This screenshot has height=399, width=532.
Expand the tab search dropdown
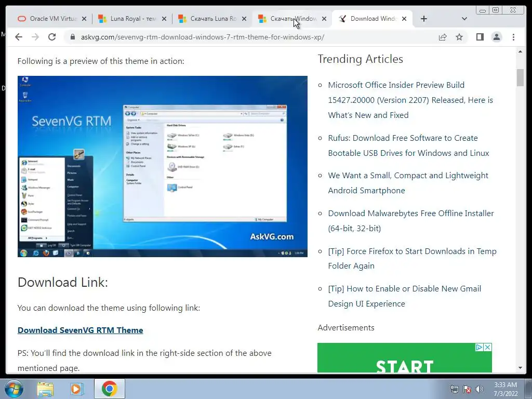(x=464, y=19)
